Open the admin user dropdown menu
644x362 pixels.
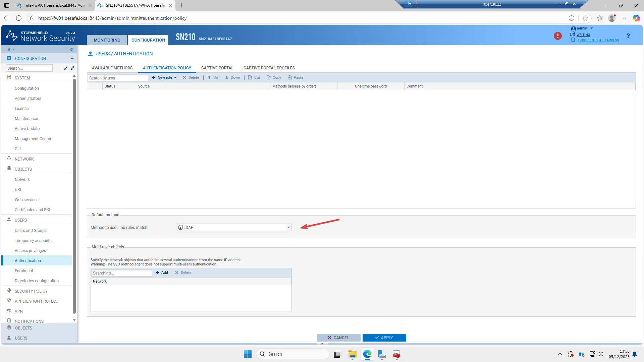tap(582, 28)
